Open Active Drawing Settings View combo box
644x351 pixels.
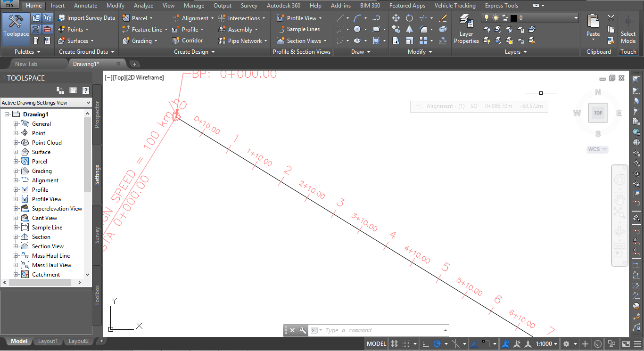46,103
